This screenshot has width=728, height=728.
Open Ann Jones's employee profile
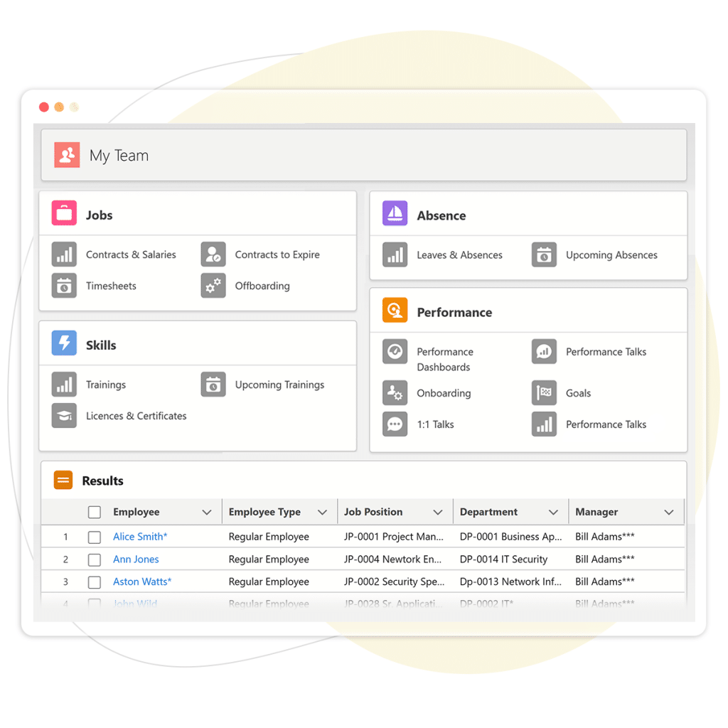136,560
